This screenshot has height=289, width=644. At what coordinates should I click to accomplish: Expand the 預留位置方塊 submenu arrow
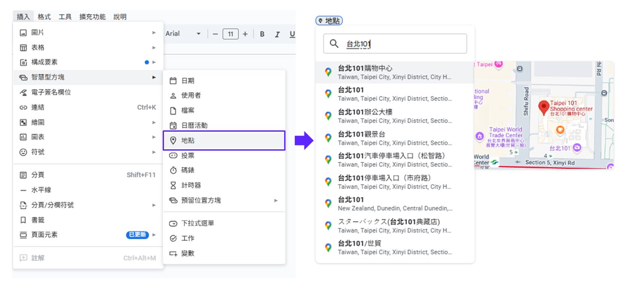[x=276, y=200]
